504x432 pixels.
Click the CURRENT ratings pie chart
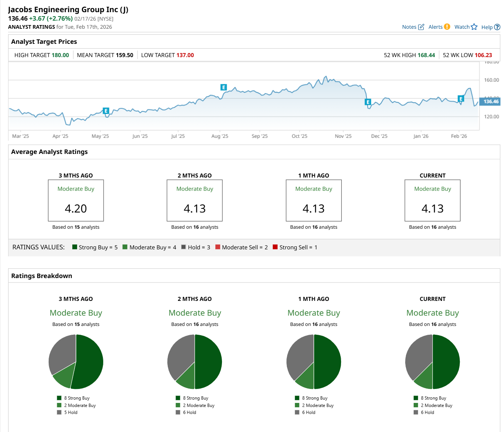click(x=432, y=362)
